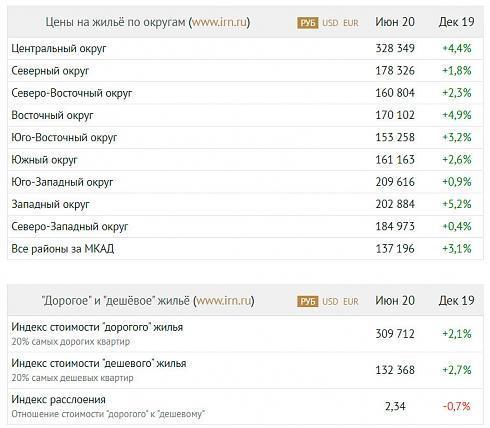490x428 pixels.
Task: Open www.irn.ru link in district prices header
Action: [219, 22]
